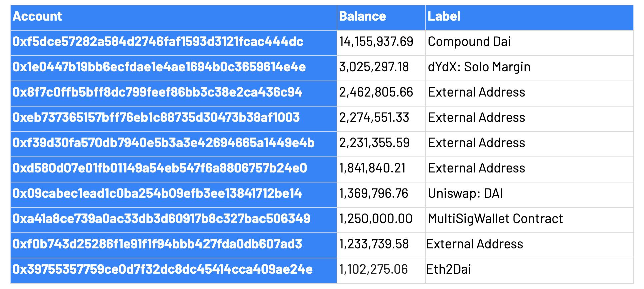Select account 0x8f7c0ffb5bff8dc799feef86bb3c38e2ca436c94
Image resolution: width=644 pixels, height=289 pixels.
157,92
